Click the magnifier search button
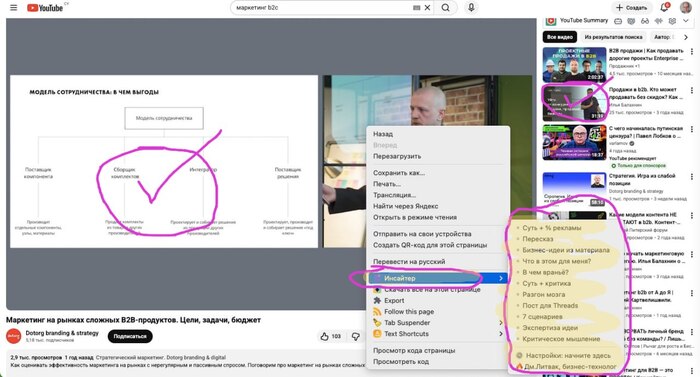 pos(446,8)
